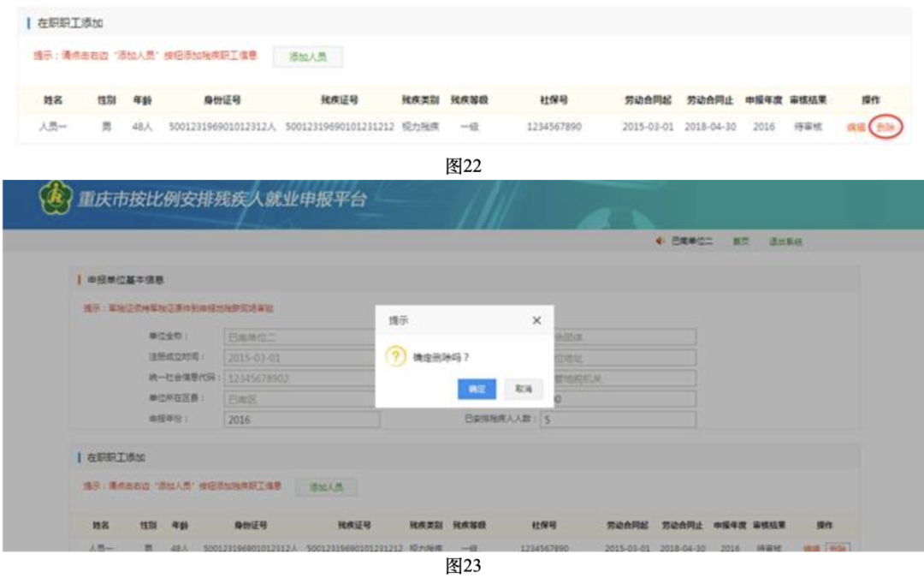Click the yellow question mark dialog icon
The image size is (924, 578).
(395, 358)
